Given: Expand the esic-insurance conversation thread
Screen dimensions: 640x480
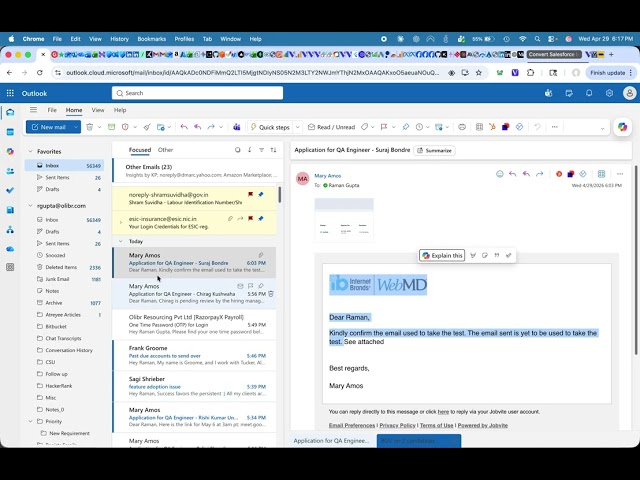Looking at the screenshot, I should coord(120,222).
